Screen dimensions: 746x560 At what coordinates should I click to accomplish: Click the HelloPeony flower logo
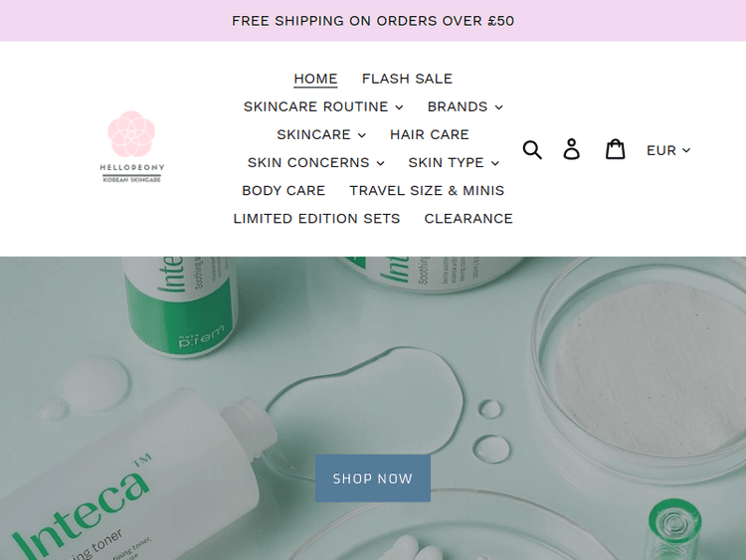tap(131, 146)
